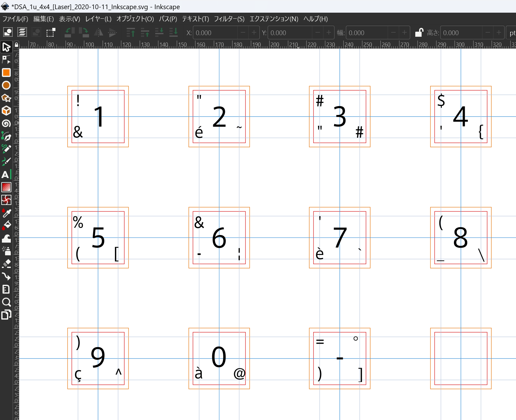This screenshot has width=516, height=420.
Task: Open the pt units dropdown
Action: point(511,33)
